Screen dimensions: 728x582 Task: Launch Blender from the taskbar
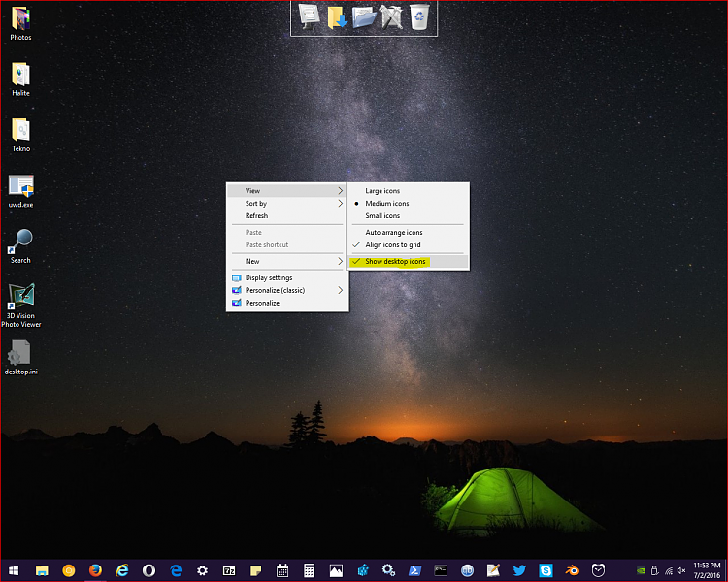(x=572, y=570)
